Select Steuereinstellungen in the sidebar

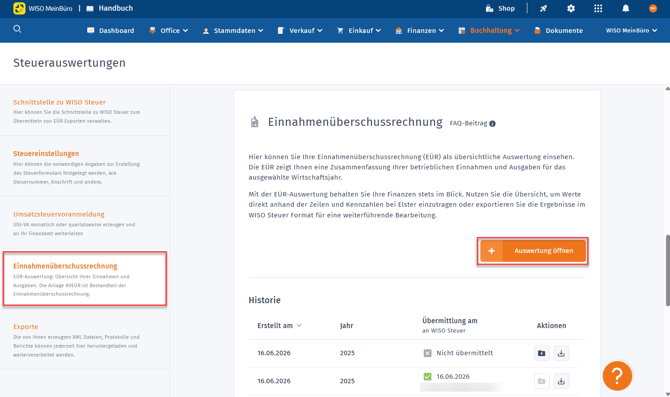tap(85, 167)
